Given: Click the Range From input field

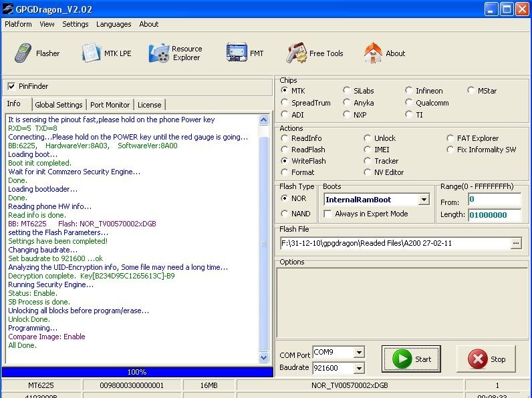Looking at the screenshot, I should pos(495,200).
